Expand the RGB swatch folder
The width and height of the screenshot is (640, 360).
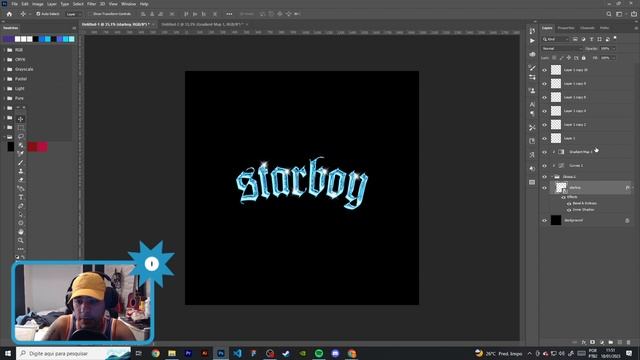click(4, 50)
